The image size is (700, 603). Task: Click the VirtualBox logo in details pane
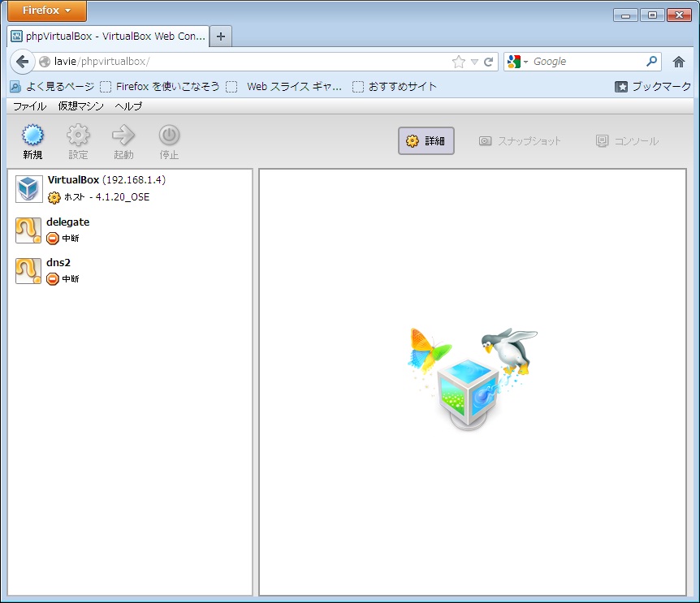(x=473, y=379)
